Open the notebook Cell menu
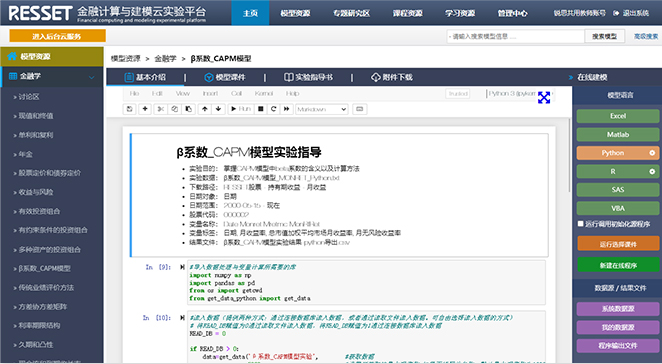 pos(236,93)
